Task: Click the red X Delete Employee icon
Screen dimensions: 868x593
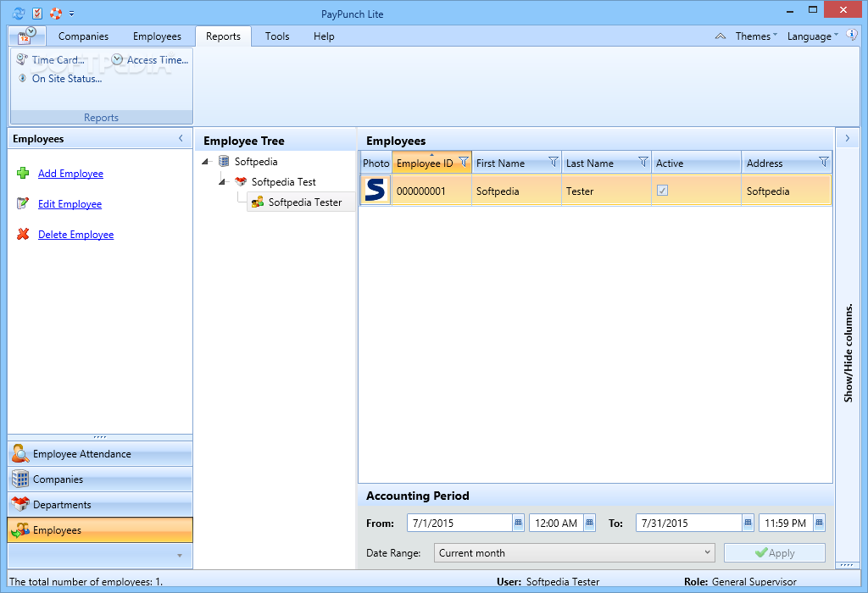Action: pyautogui.click(x=23, y=234)
